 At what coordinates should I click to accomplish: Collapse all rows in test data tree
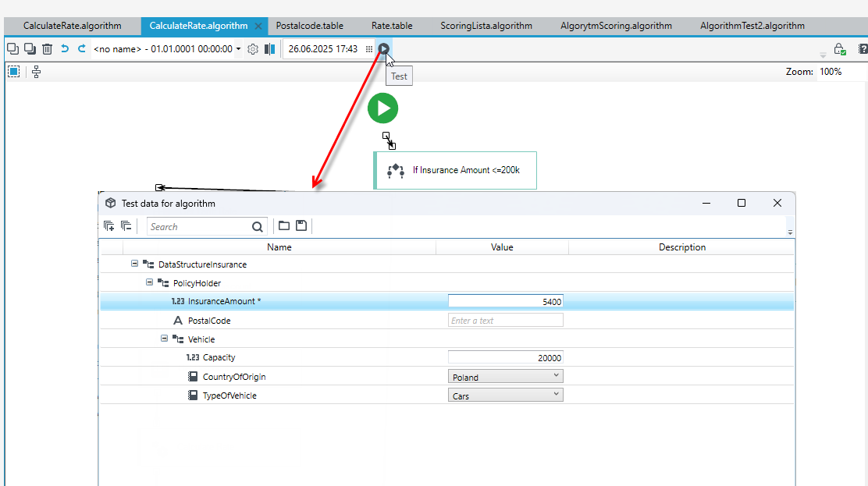pyautogui.click(x=126, y=226)
